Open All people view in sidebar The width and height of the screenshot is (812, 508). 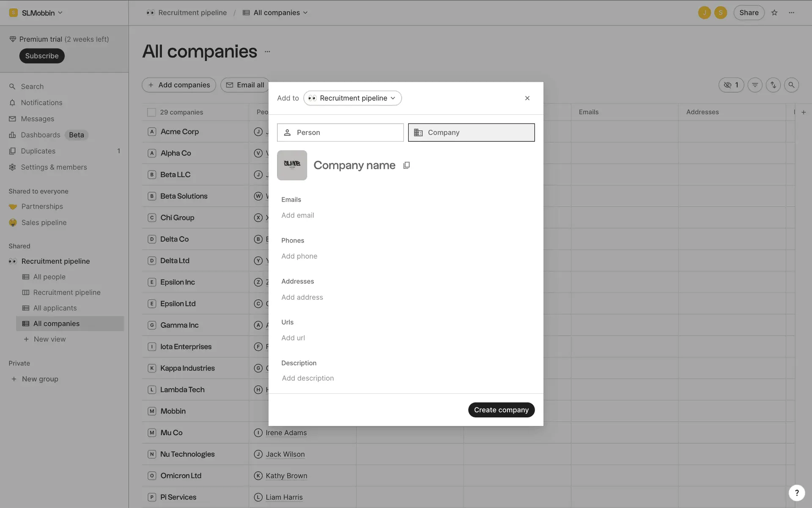(x=49, y=277)
